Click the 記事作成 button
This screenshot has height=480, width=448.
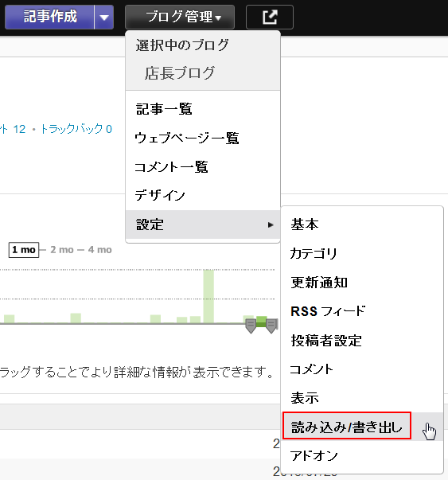(x=49, y=17)
